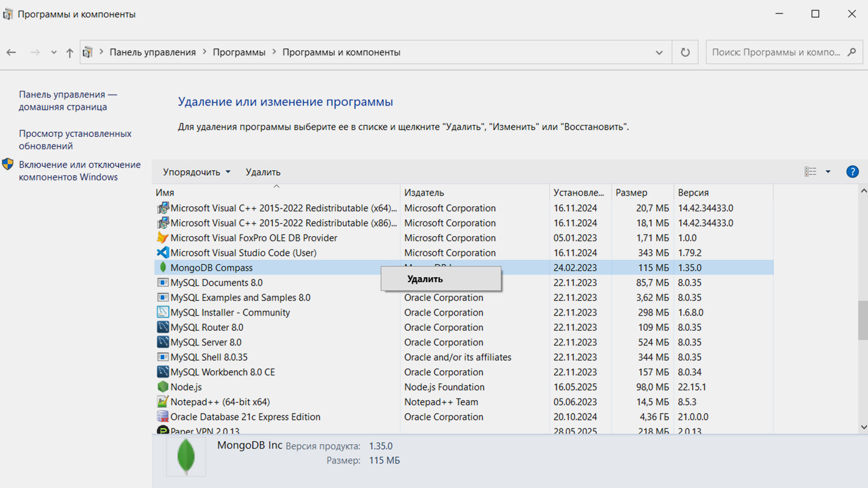Select Oracle Database 21c Express Edition
The image size is (868, 488).
(x=245, y=417)
